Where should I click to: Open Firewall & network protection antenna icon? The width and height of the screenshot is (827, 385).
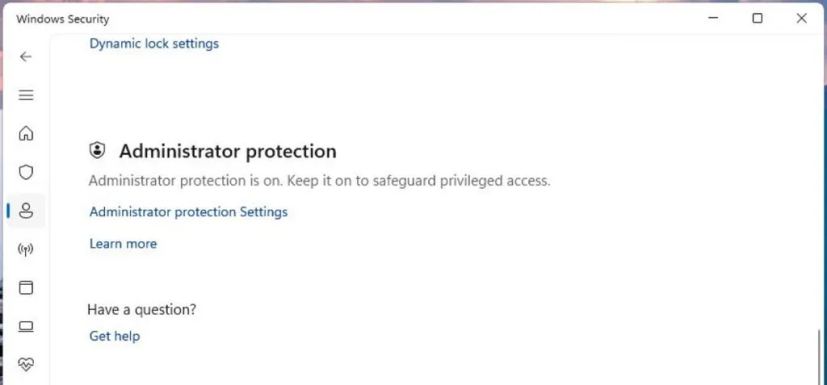[x=26, y=249]
